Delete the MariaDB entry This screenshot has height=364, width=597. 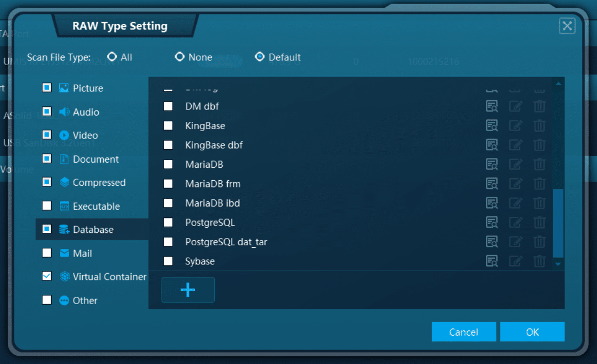(x=539, y=165)
